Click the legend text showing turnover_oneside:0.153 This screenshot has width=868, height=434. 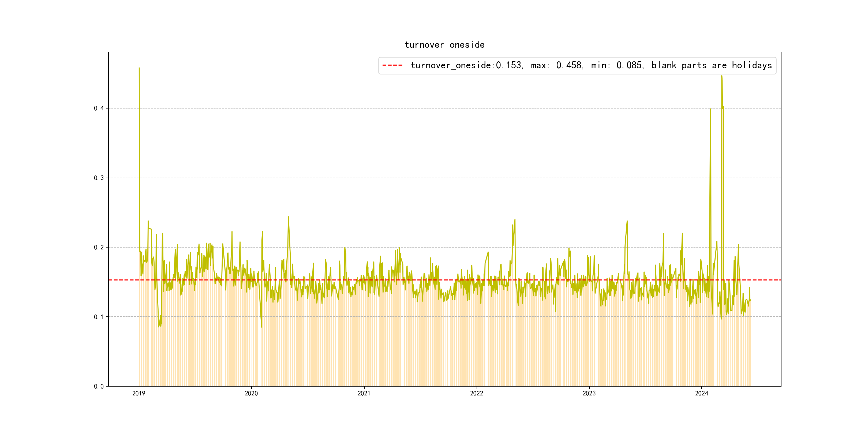[x=466, y=65]
